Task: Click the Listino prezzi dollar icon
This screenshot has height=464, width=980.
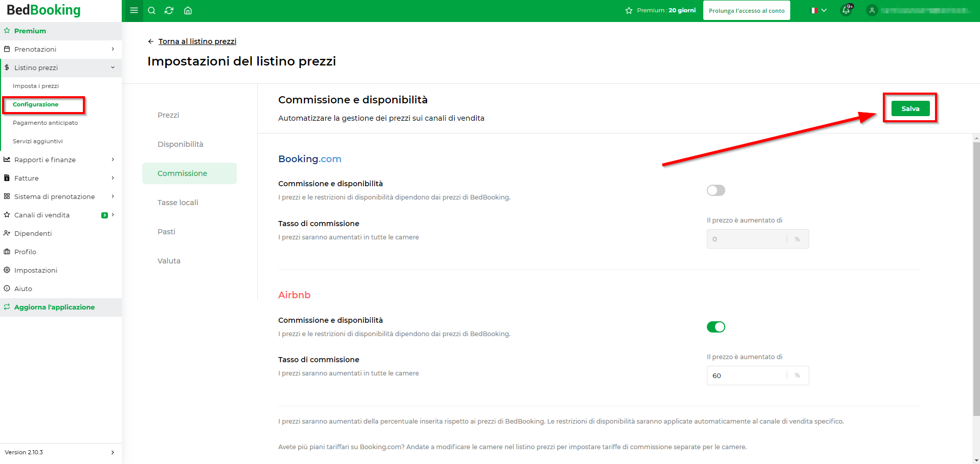Action: coord(7,68)
